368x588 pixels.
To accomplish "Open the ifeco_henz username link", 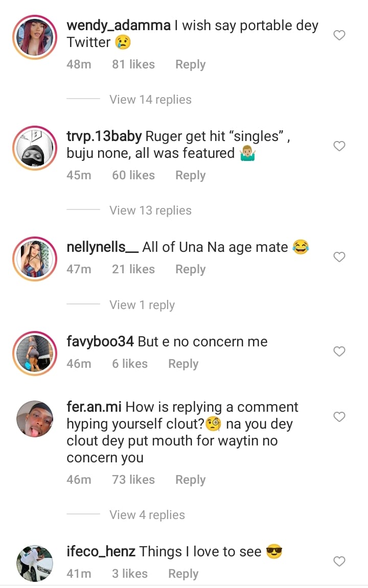I will pos(101,552).
